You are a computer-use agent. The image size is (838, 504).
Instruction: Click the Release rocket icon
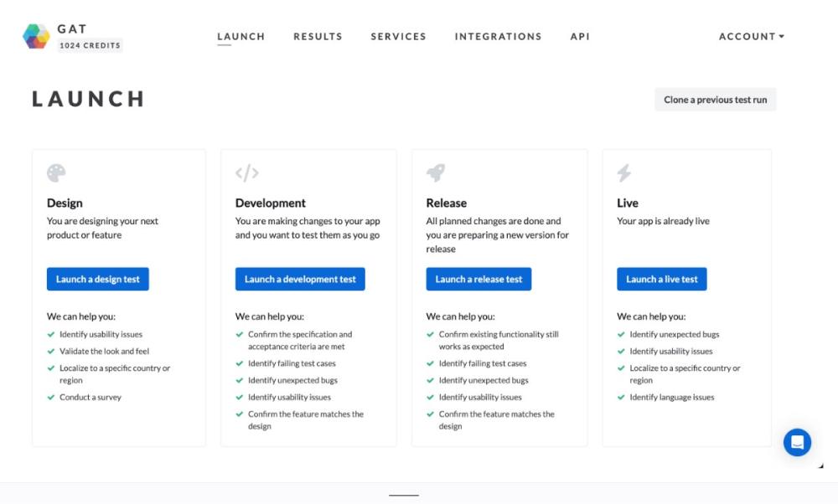pos(436,173)
